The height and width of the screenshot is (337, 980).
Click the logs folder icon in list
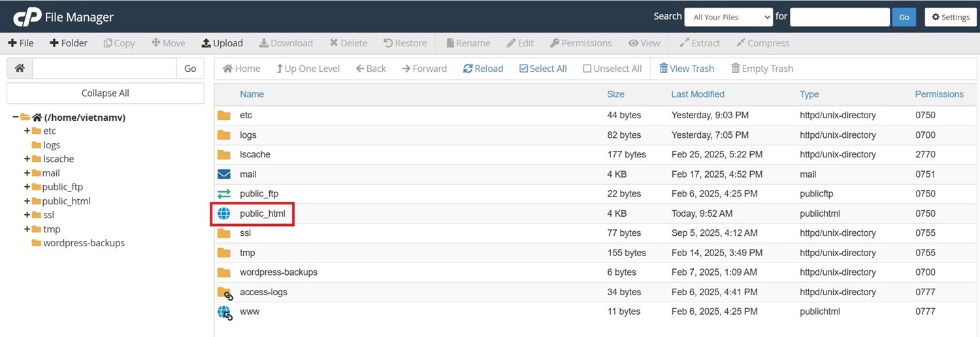click(224, 135)
